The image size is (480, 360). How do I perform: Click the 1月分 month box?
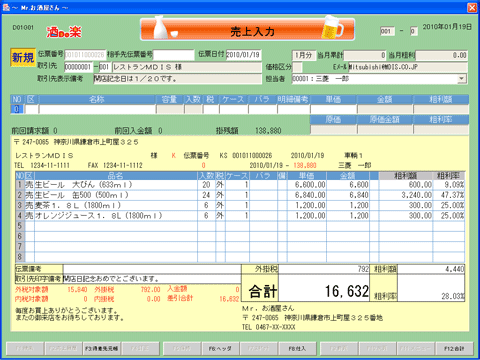[x=304, y=55]
